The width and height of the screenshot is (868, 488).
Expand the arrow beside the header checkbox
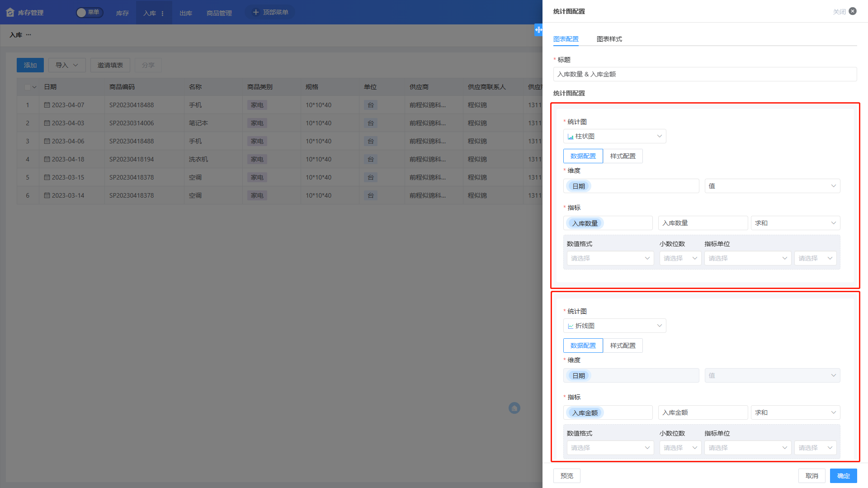[34, 87]
